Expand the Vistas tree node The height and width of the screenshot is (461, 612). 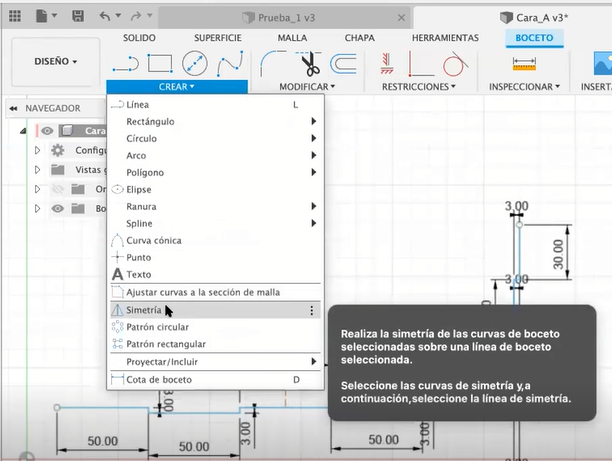(x=37, y=170)
